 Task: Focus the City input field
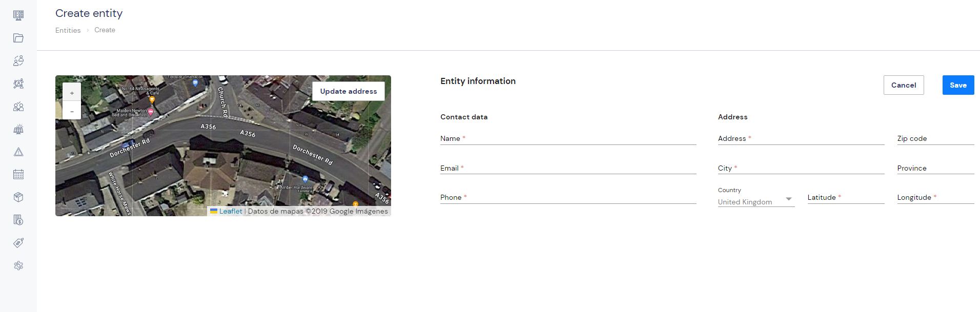pyautogui.click(x=801, y=168)
